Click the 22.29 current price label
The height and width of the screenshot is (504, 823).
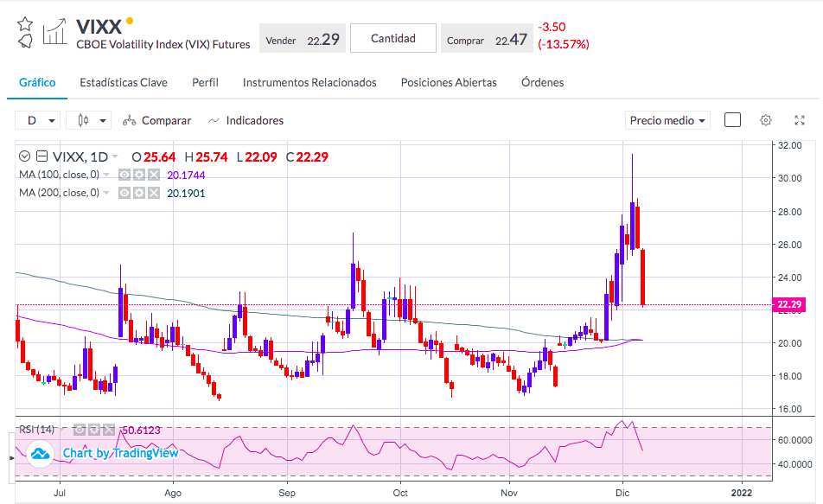[x=789, y=304]
